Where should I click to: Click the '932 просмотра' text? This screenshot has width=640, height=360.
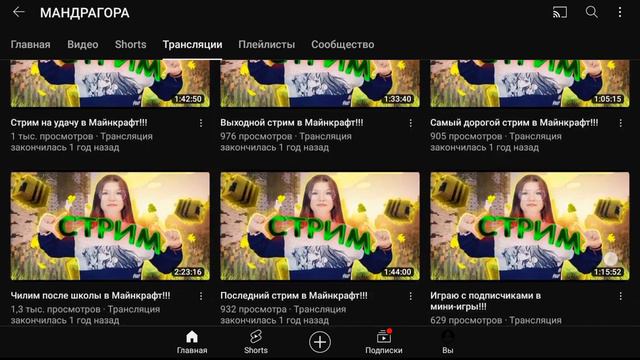tap(253, 309)
